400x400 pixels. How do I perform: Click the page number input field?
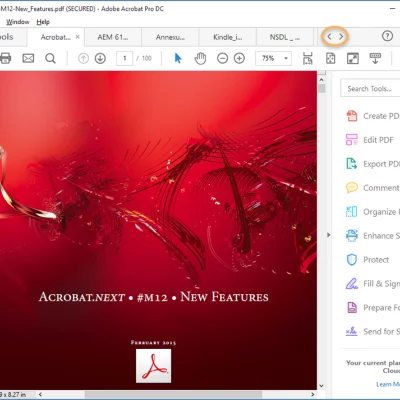pyautogui.click(x=125, y=59)
